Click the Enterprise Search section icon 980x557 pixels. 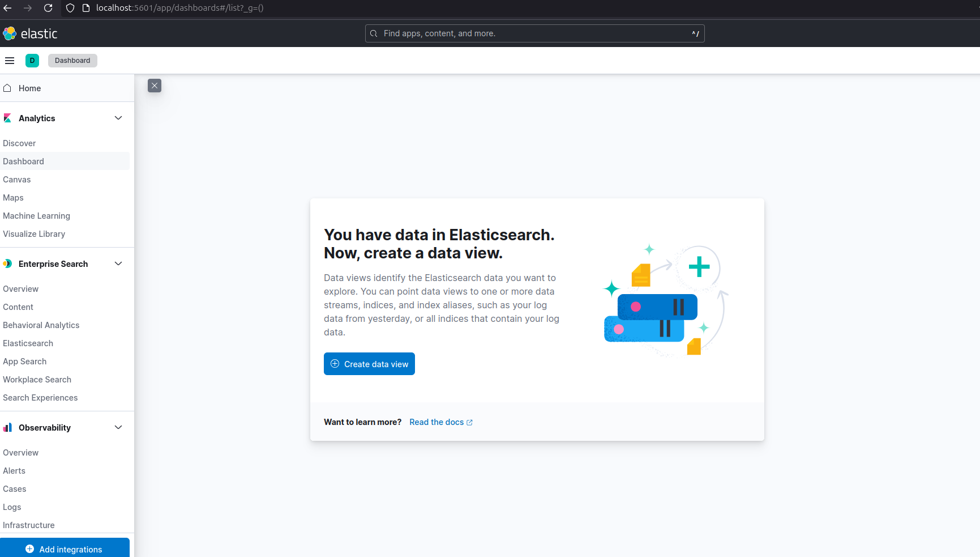coord(7,263)
